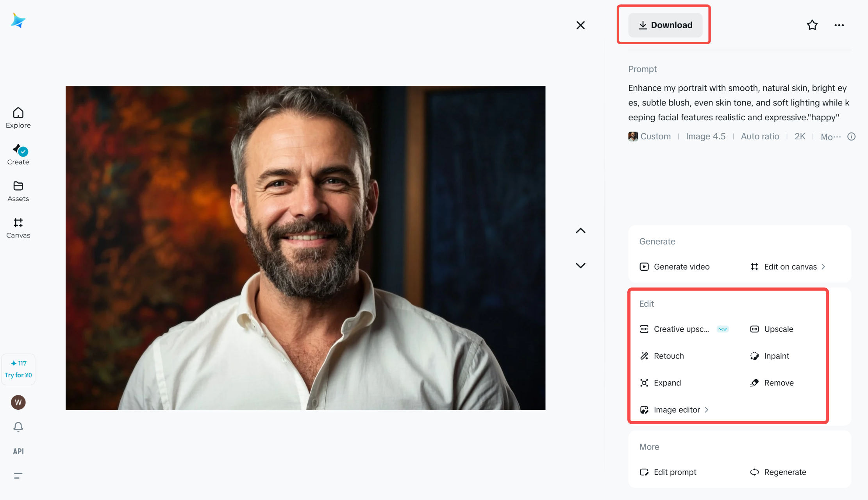Image resolution: width=868 pixels, height=500 pixels.
Task: Open the Upscale tool with HD icon
Action: tap(778, 329)
